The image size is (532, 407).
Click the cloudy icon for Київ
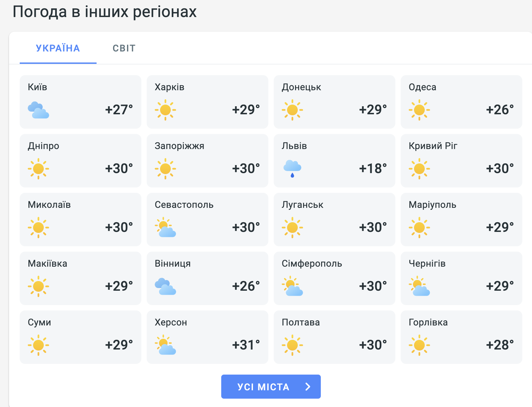38,110
